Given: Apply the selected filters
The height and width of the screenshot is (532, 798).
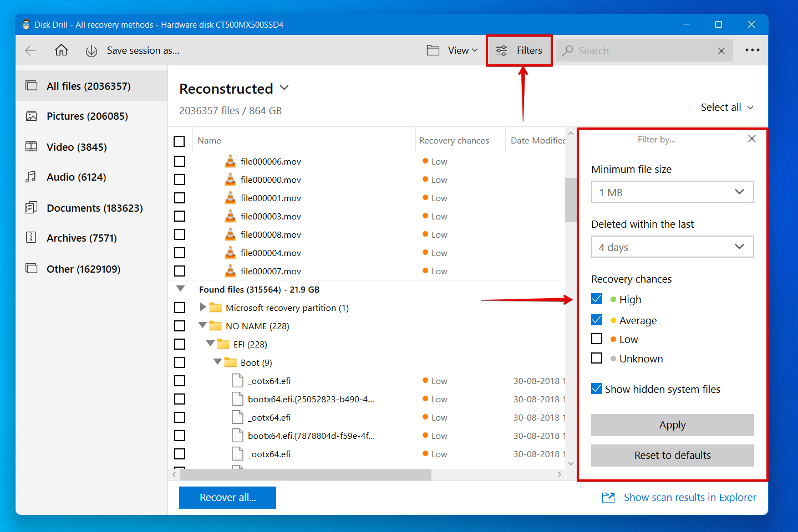Looking at the screenshot, I should tap(673, 425).
